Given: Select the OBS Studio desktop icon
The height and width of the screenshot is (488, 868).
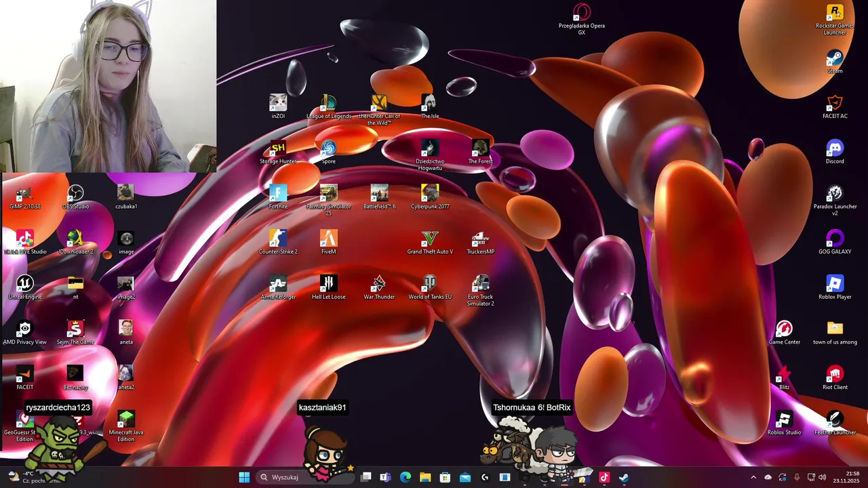Looking at the screenshot, I should [x=75, y=197].
